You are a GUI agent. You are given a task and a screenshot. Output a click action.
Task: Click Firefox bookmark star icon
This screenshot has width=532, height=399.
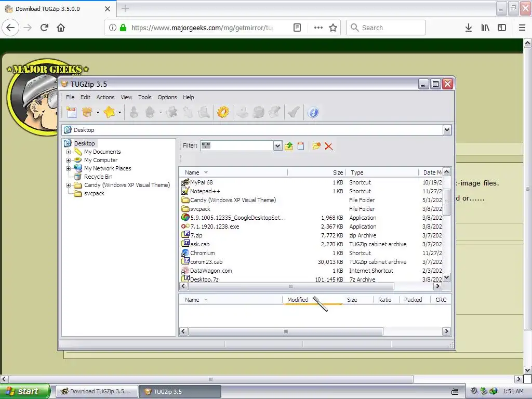[333, 28]
